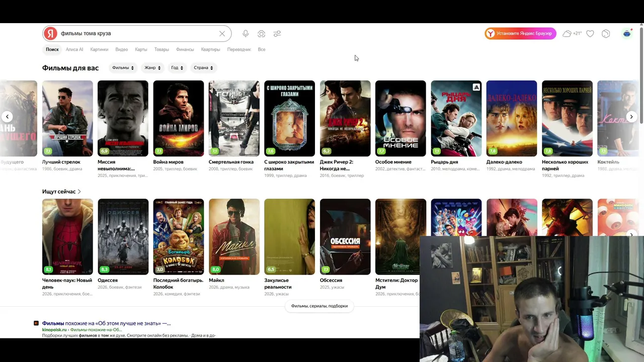Image resolution: width=644 pixels, height=362 pixels.
Task: Open the Рыцарь дня poster
Action: click(456, 119)
